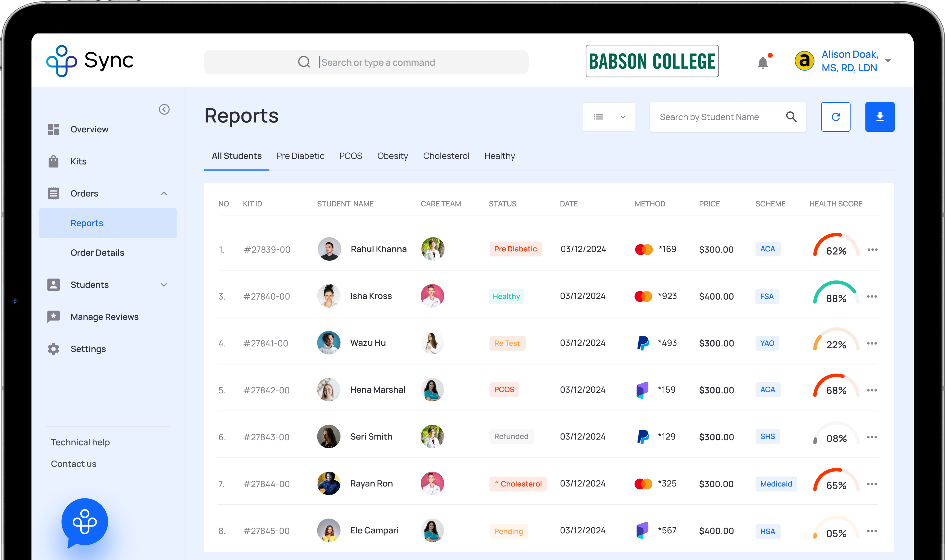Click the Babson College logo
945x560 pixels.
[652, 61]
